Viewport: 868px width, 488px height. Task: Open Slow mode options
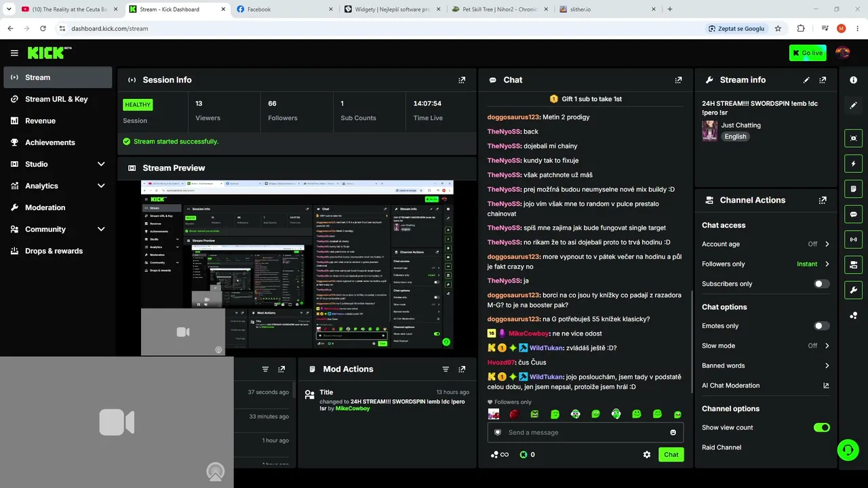point(766,346)
